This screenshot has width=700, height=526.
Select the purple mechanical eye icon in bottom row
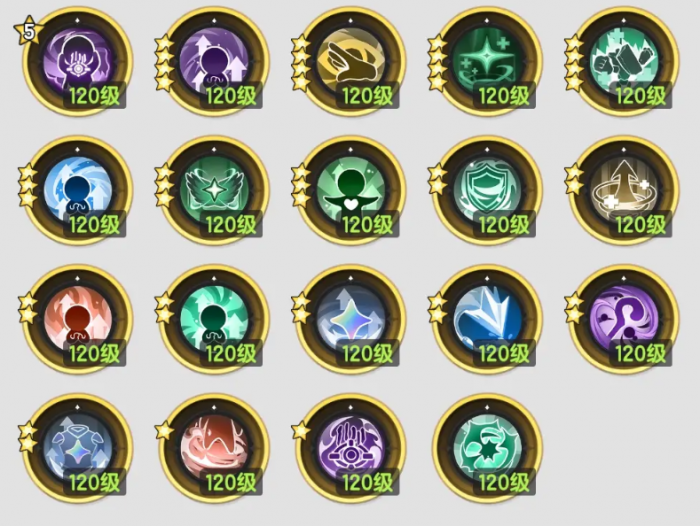click(351, 448)
